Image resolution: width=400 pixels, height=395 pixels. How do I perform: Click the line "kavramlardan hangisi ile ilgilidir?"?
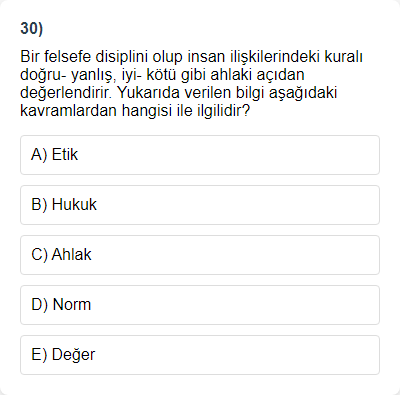135,111
